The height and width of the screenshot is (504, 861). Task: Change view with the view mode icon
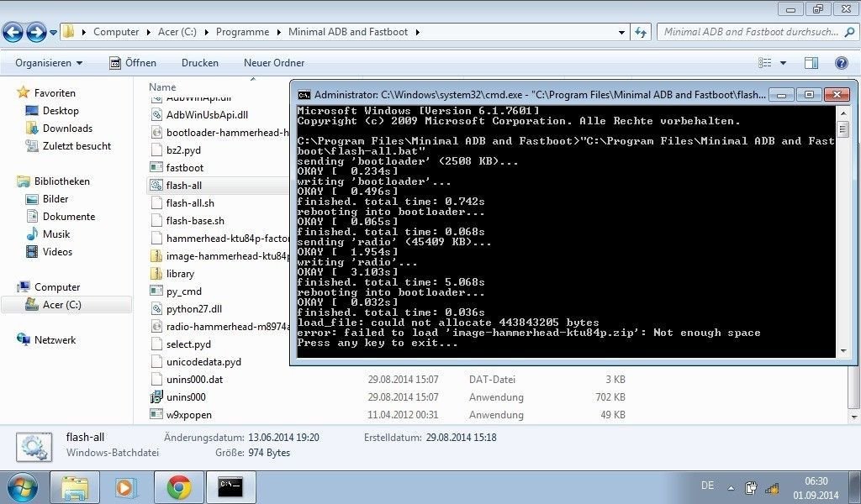(x=765, y=63)
